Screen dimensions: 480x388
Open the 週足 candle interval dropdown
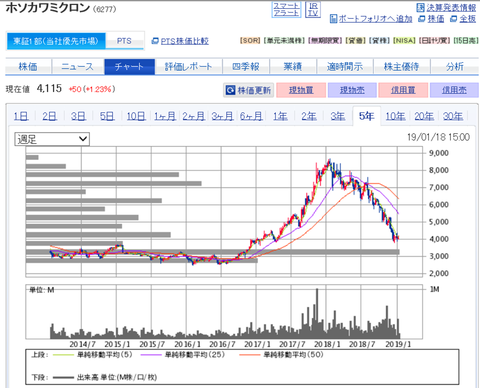[52, 139]
